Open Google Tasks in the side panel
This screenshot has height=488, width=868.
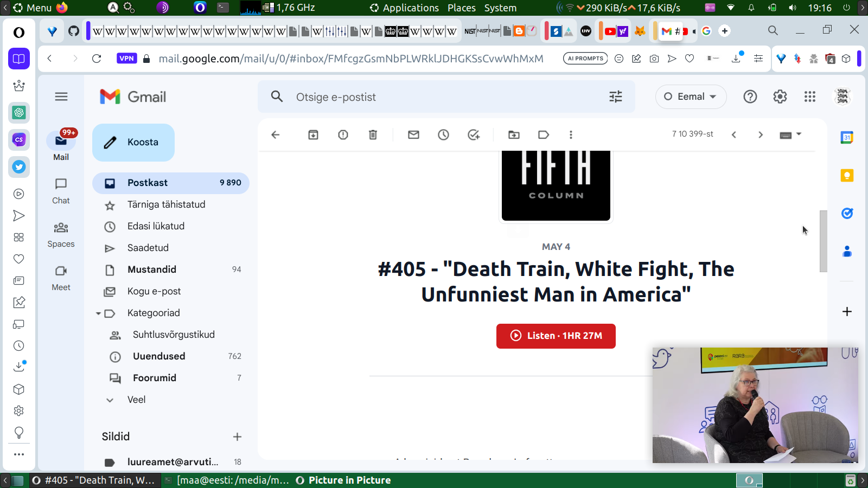[x=847, y=214]
